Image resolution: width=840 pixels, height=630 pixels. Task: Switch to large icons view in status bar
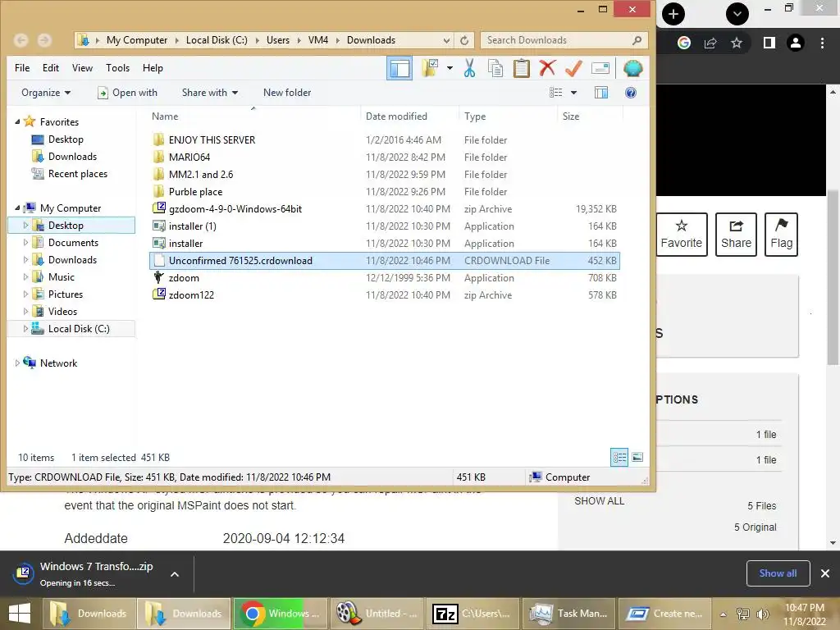tap(637, 457)
